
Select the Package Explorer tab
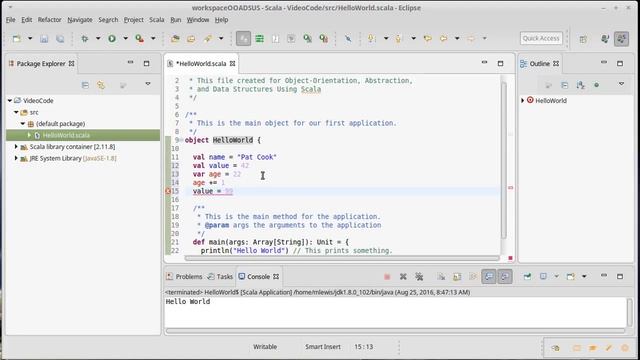coord(41,64)
